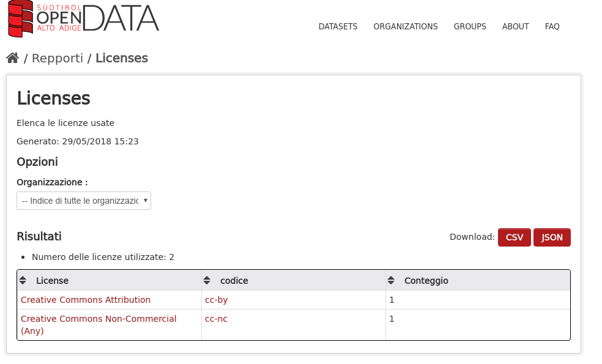Click the 'Download:' label
The height and width of the screenshot is (364, 602).
click(472, 237)
